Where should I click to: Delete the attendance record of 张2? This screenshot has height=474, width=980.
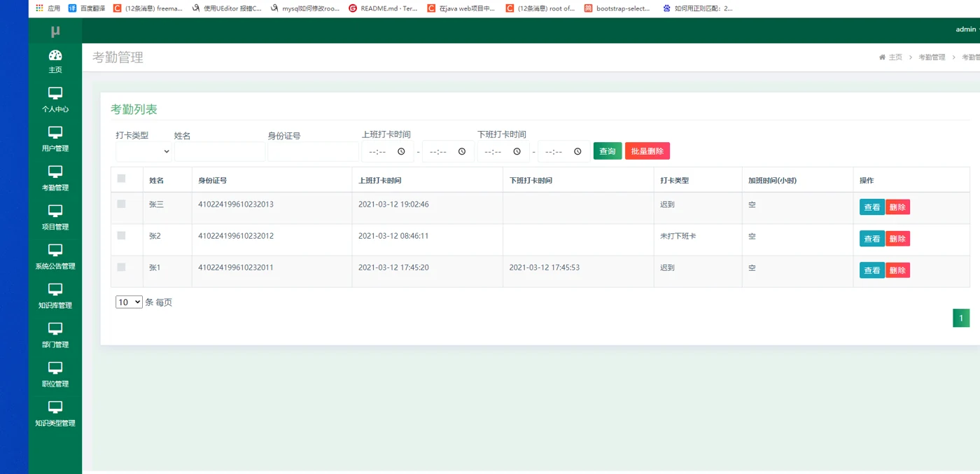[897, 239]
